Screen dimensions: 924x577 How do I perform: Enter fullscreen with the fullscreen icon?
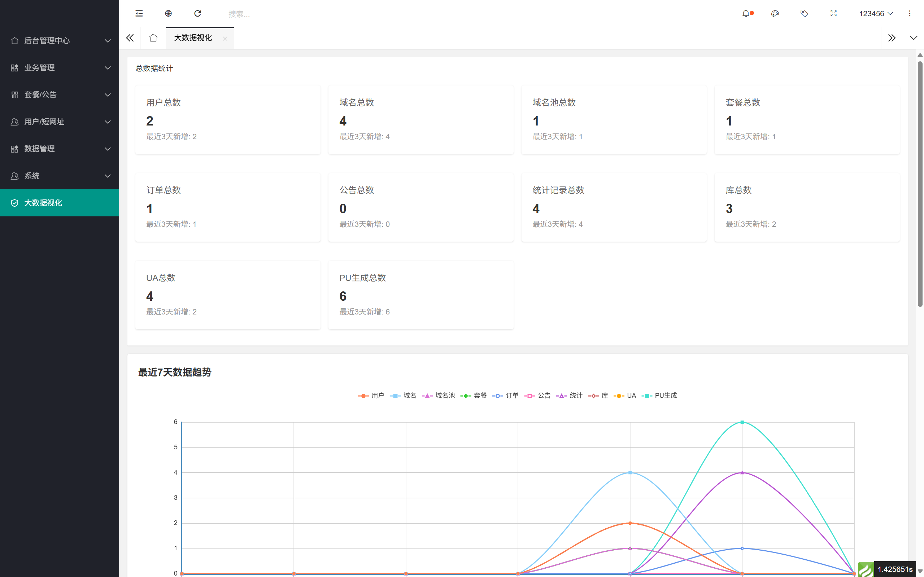tap(833, 13)
